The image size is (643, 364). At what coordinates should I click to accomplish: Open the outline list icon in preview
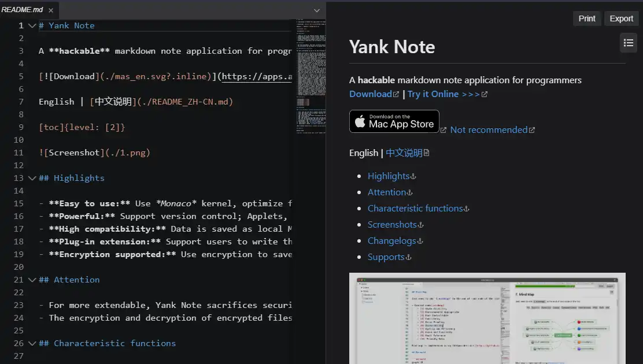tap(628, 43)
